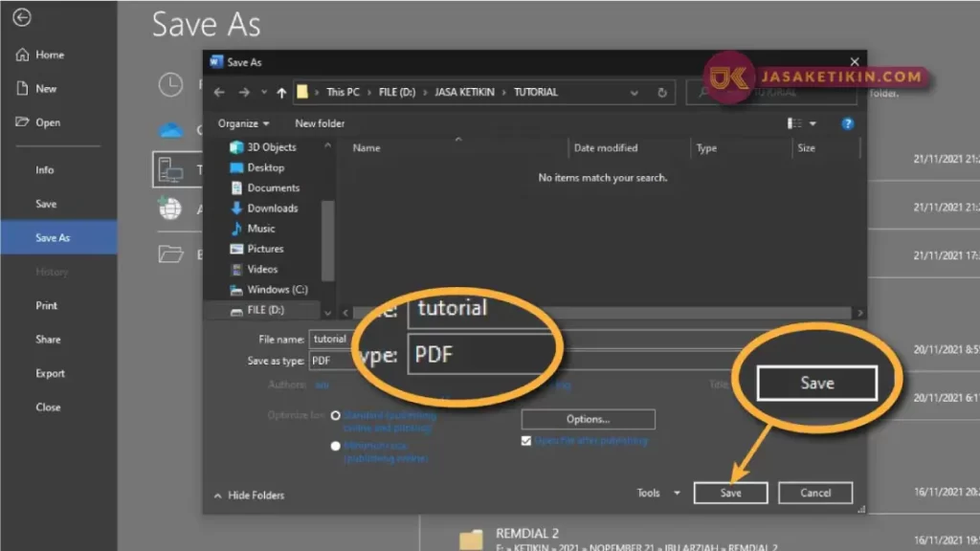The image size is (980, 551).
Task: Click the Cancel button
Action: click(815, 493)
